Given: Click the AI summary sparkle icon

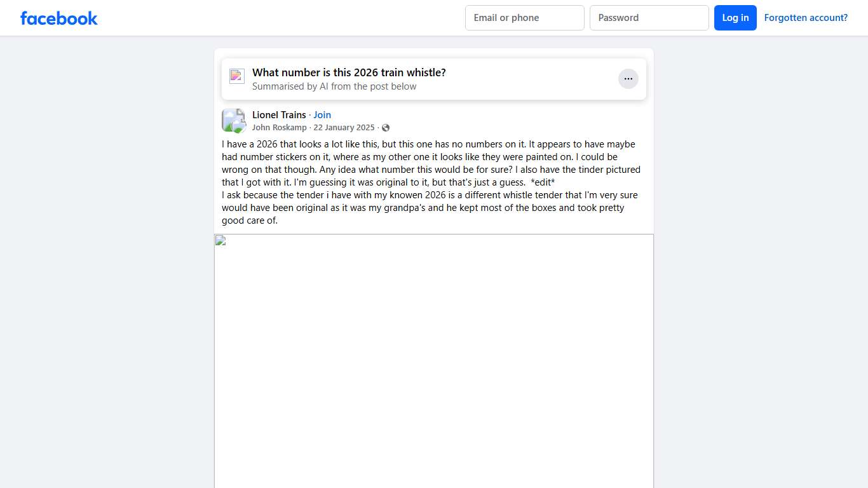Looking at the screenshot, I should pos(237,76).
